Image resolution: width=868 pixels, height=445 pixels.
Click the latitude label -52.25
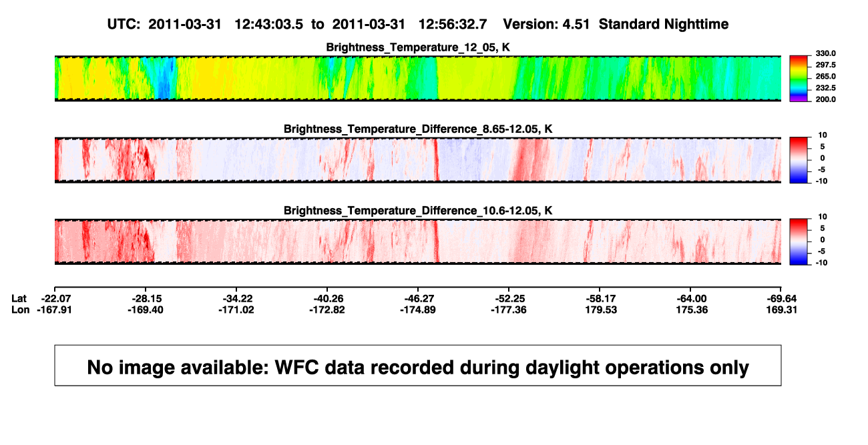point(511,298)
